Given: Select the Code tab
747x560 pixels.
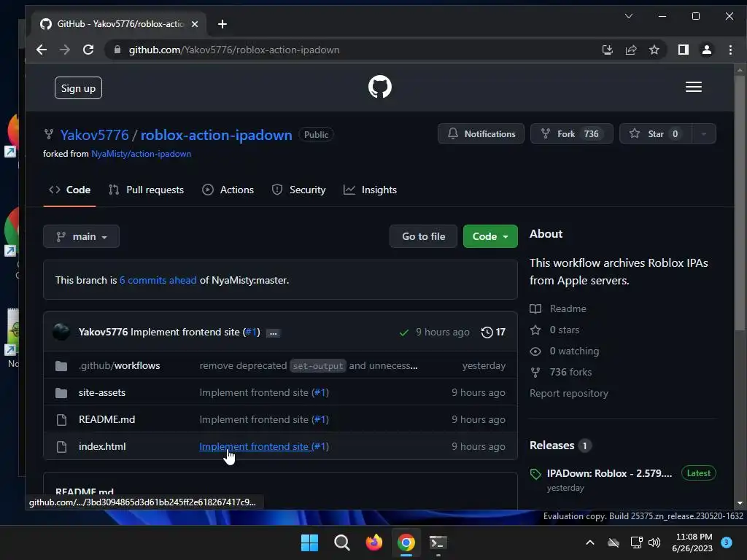Looking at the screenshot, I should (x=69, y=190).
